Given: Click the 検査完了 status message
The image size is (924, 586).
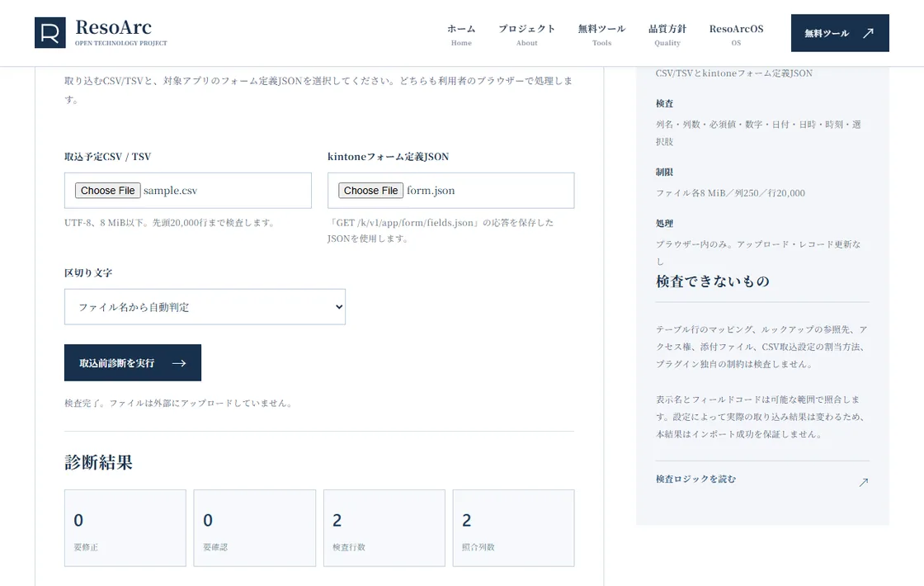Looking at the screenshot, I should point(179,404).
